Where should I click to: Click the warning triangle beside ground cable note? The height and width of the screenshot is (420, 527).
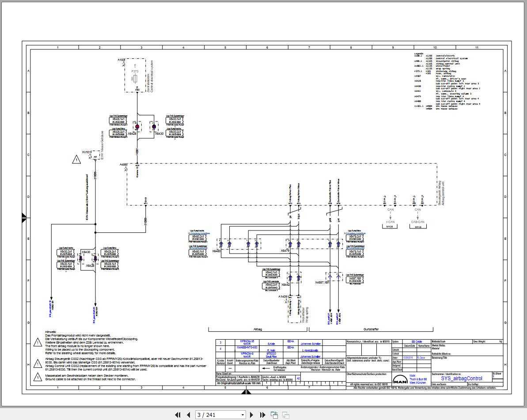point(38,377)
